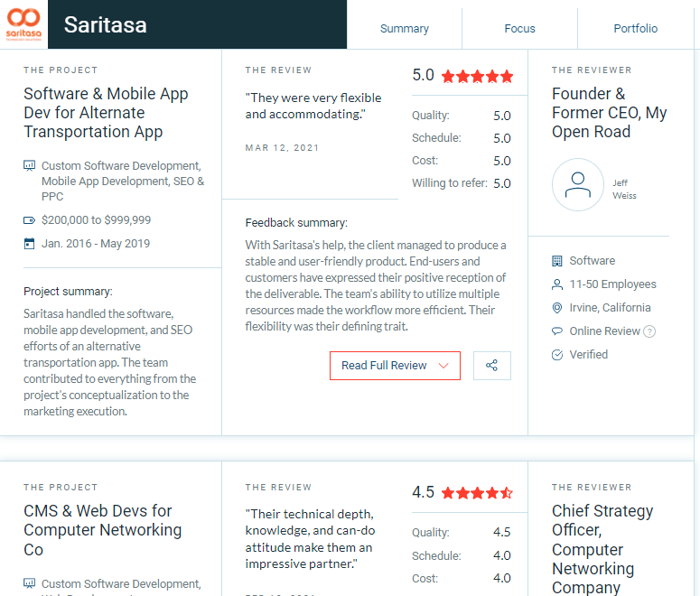Click the location pin icon by Irvine
The image size is (700, 596).
557,308
